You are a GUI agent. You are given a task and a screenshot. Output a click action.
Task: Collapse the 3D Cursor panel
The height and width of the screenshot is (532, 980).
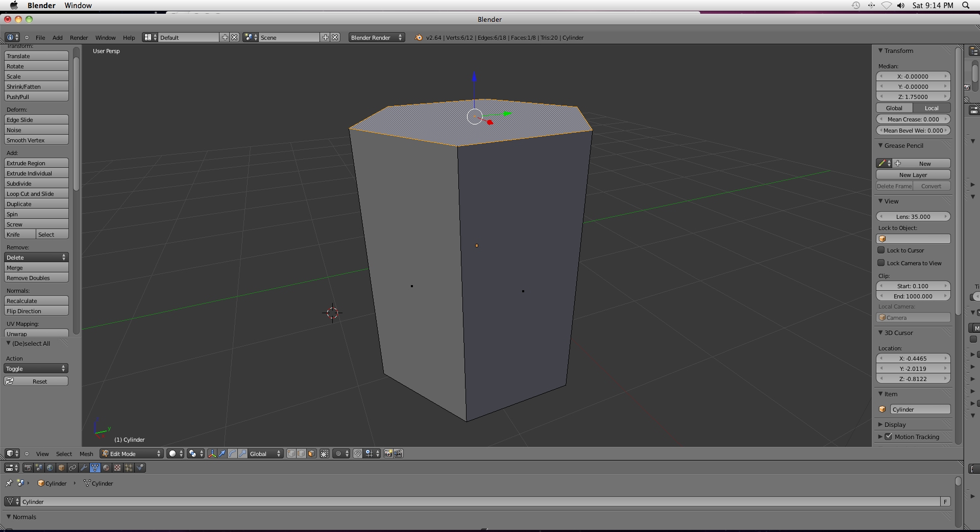click(880, 333)
